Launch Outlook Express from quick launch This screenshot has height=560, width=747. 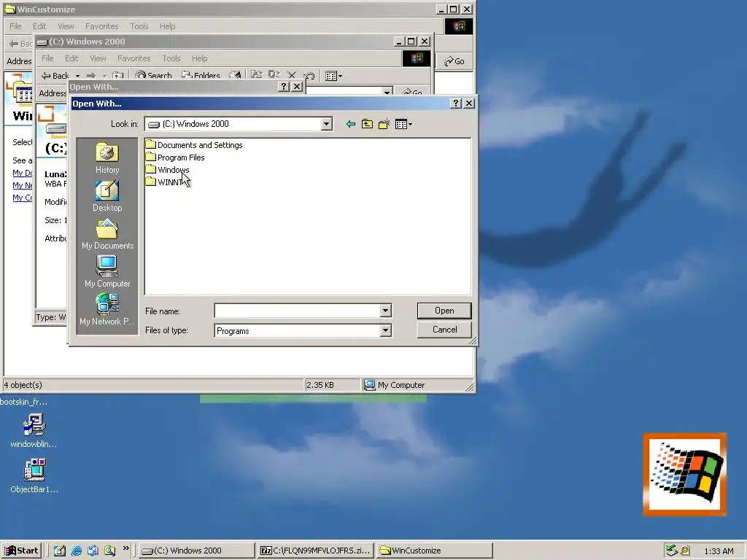(93, 551)
